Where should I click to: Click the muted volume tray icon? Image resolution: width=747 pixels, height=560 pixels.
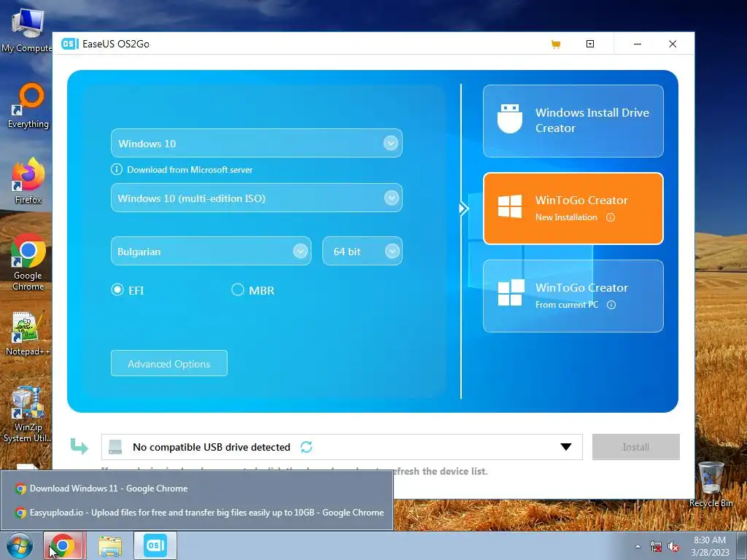(673, 546)
